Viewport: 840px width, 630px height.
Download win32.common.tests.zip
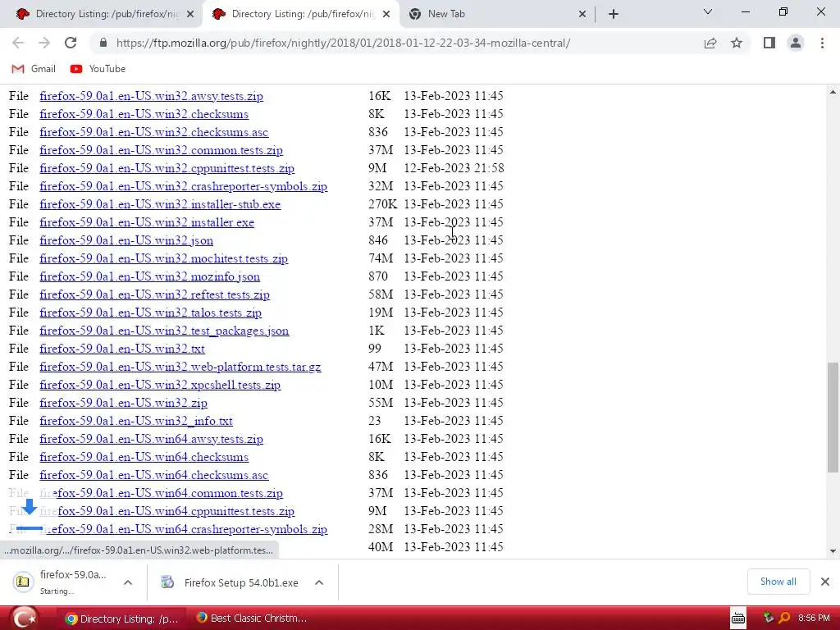click(162, 151)
